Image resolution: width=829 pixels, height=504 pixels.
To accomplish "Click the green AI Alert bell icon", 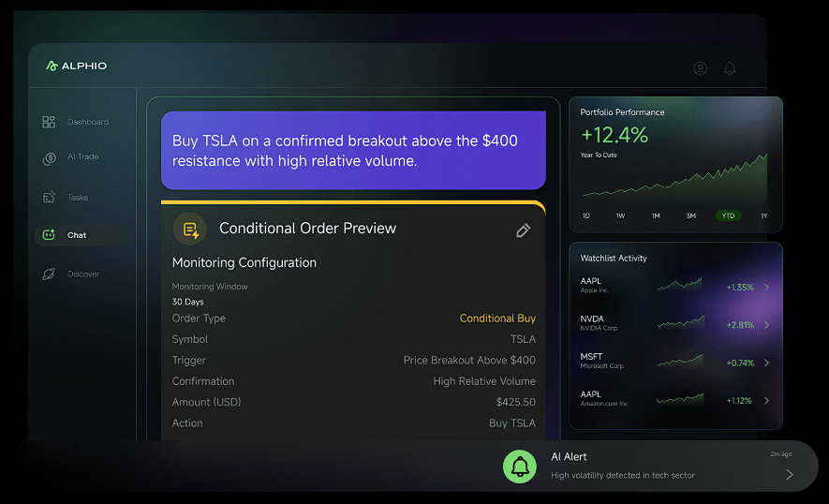I will pyautogui.click(x=520, y=467).
